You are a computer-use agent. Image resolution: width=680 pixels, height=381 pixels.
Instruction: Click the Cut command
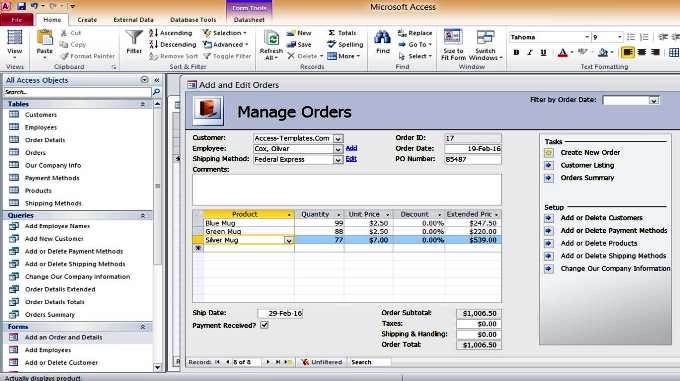71,33
